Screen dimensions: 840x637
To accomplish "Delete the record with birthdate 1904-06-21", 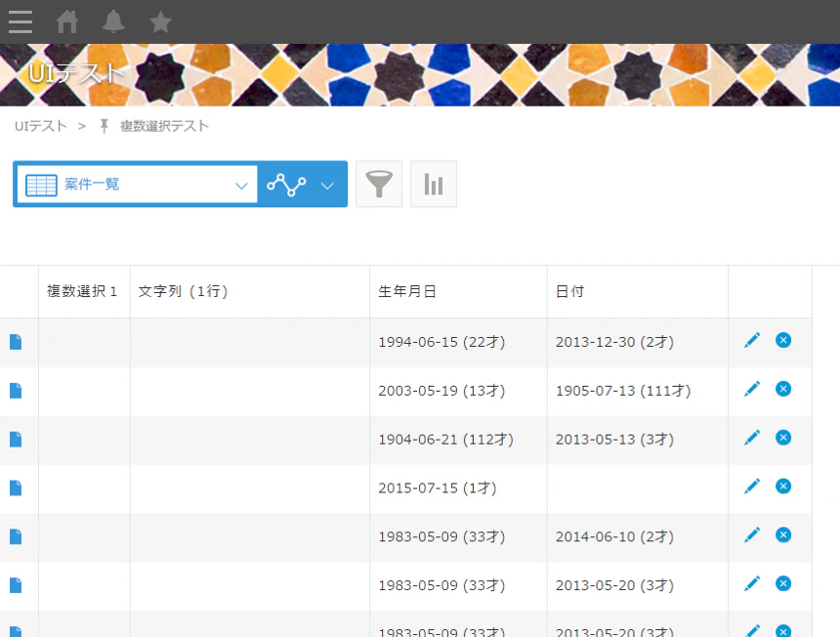I will [x=783, y=438].
